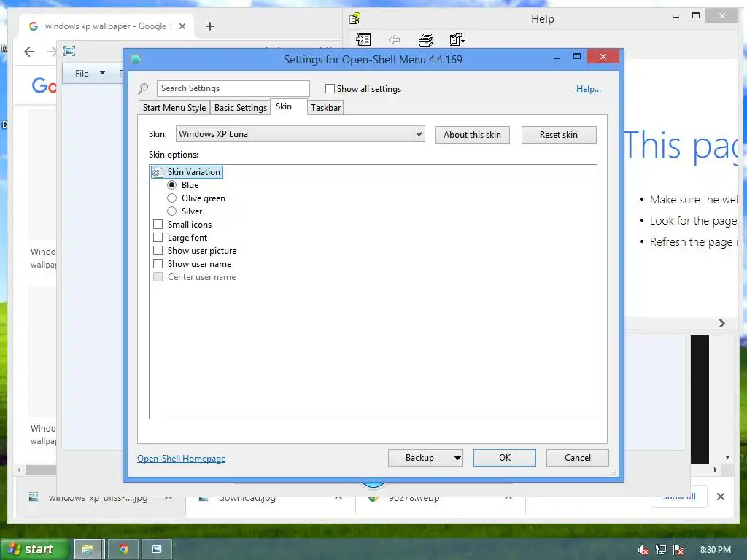
Task: Confirm settings with the OK button
Action: 505,458
